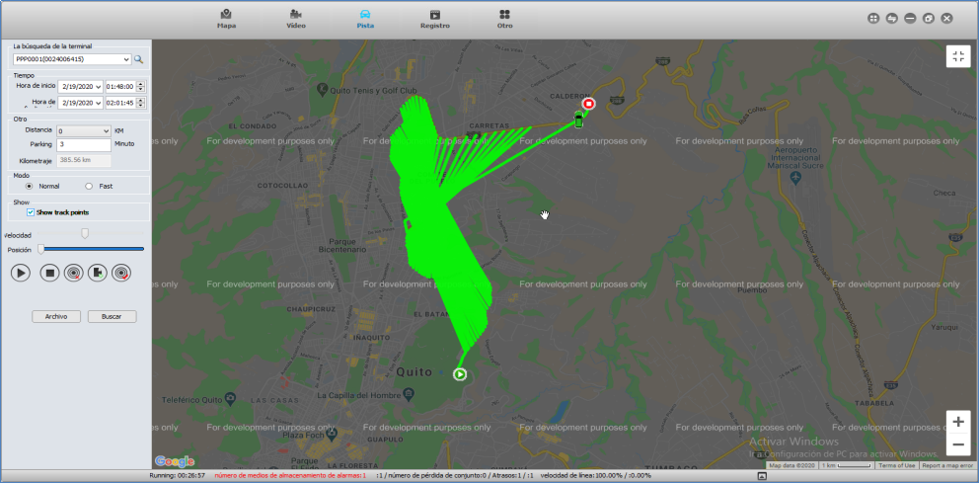The height and width of the screenshot is (484, 980).
Task: Switch to the Video tab
Action: [296, 19]
